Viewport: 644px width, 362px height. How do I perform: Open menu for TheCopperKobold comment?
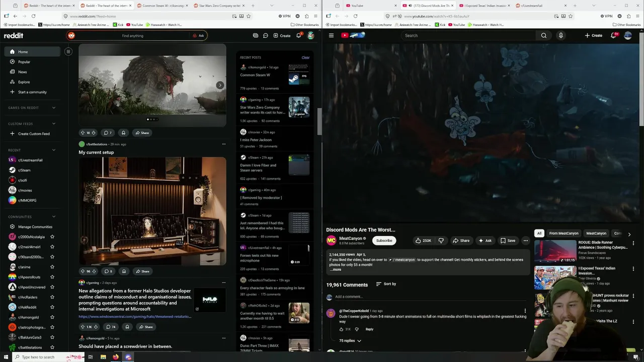525,311
